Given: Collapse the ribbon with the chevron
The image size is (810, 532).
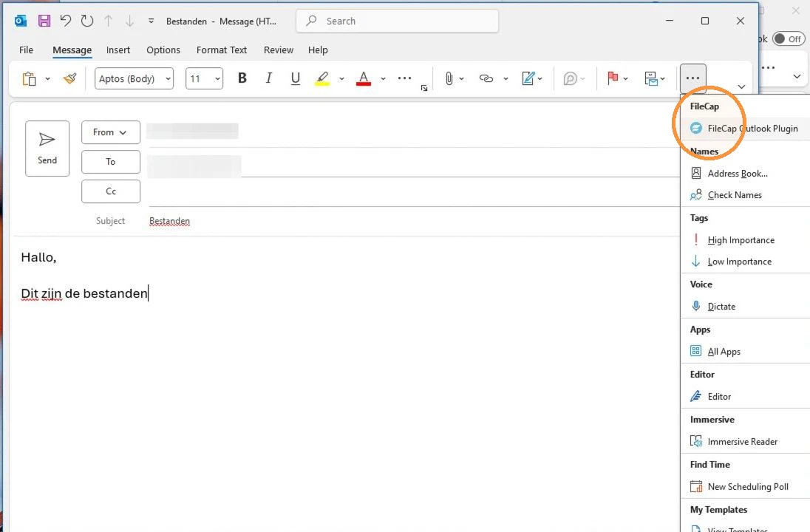Looking at the screenshot, I should (741, 86).
